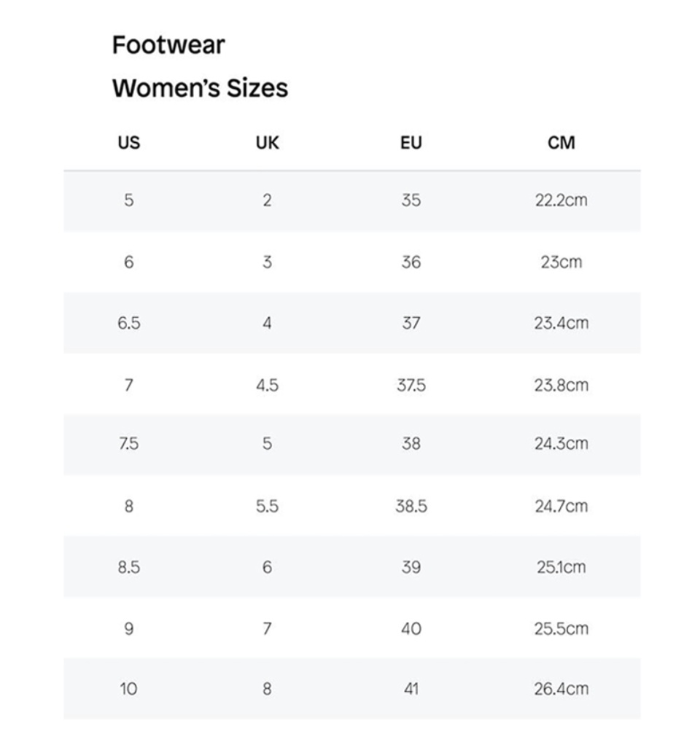
Task: Select the CM column header
Action: (561, 143)
